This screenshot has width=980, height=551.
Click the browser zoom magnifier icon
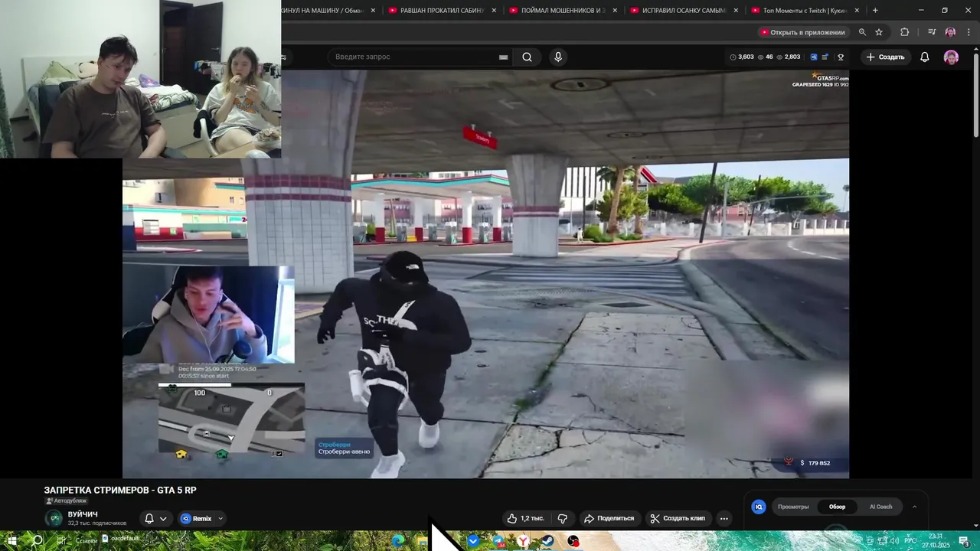(x=862, y=32)
